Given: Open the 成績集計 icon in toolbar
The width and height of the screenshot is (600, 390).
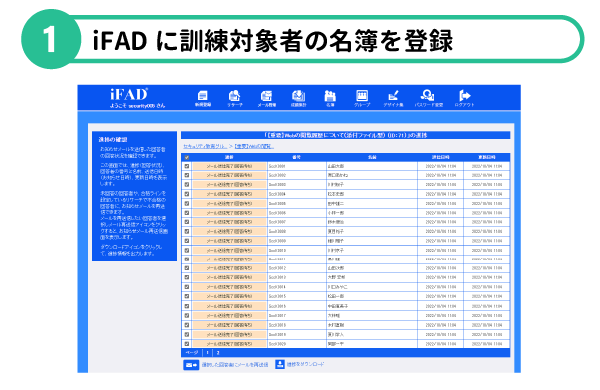Looking at the screenshot, I should [x=298, y=95].
